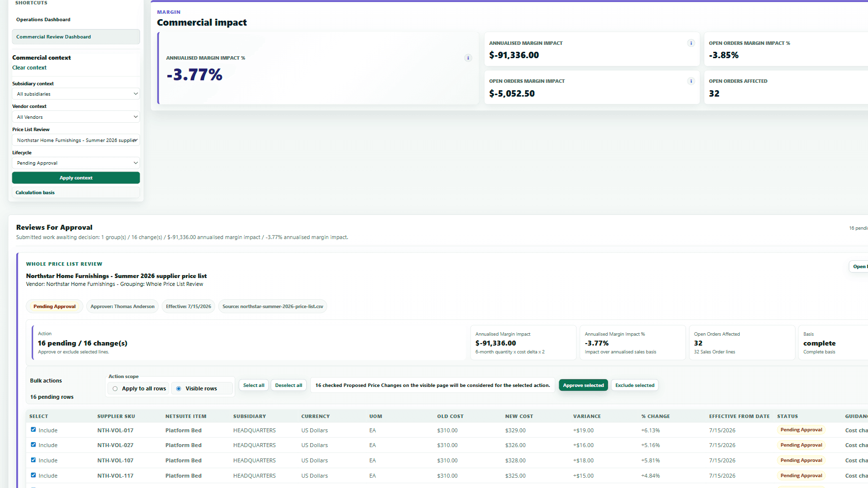Toggle Include checkbox for NTH-VOL-027
The width and height of the screenshot is (868, 488).
pyautogui.click(x=34, y=445)
